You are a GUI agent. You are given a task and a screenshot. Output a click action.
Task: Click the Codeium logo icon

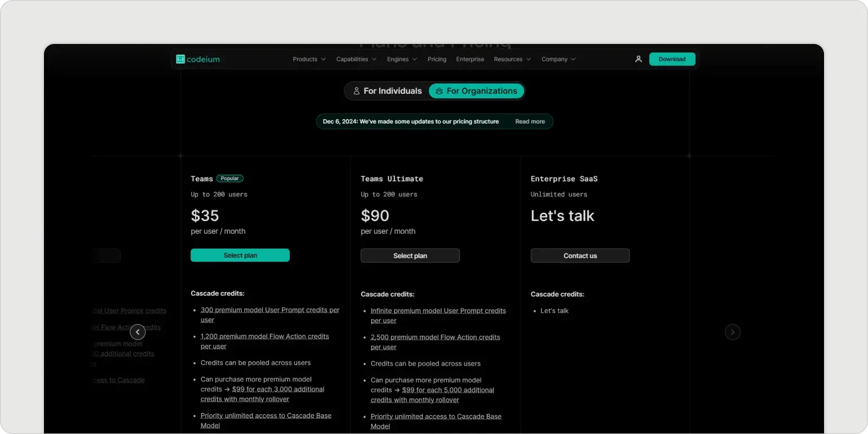(x=181, y=59)
